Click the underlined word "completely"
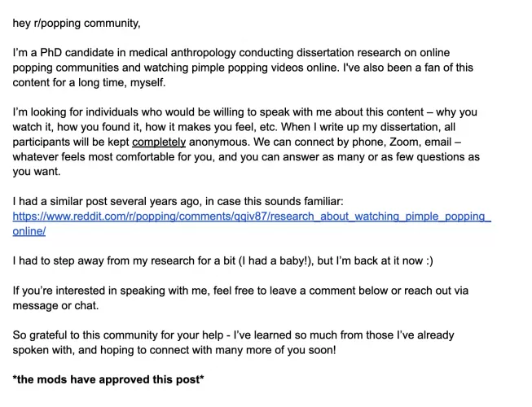 click(x=159, y=142)
